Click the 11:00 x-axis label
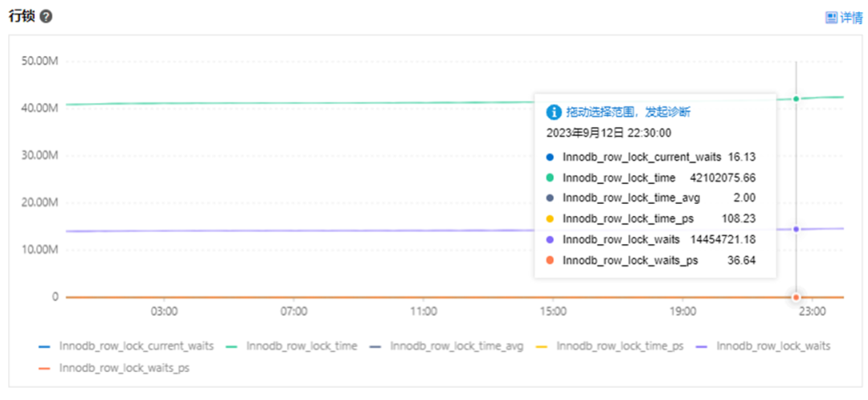 click(x=423, y=312)
